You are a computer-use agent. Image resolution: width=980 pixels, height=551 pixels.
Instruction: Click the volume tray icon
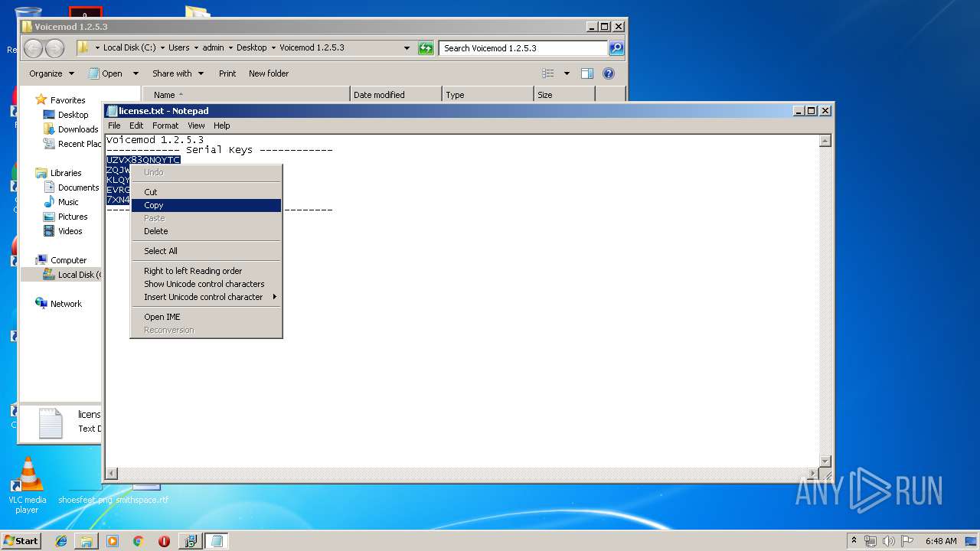tap(889, 541)
